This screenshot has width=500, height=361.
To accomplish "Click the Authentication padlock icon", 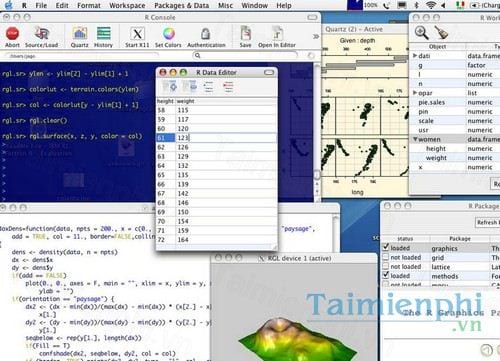I will tap(206, 33).
